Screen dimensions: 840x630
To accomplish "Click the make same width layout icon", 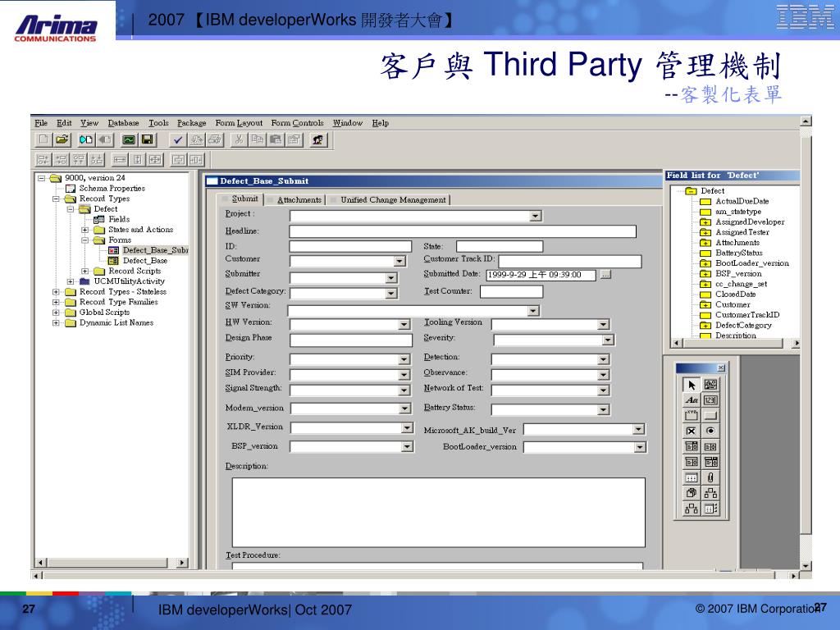I will (120, 160).
